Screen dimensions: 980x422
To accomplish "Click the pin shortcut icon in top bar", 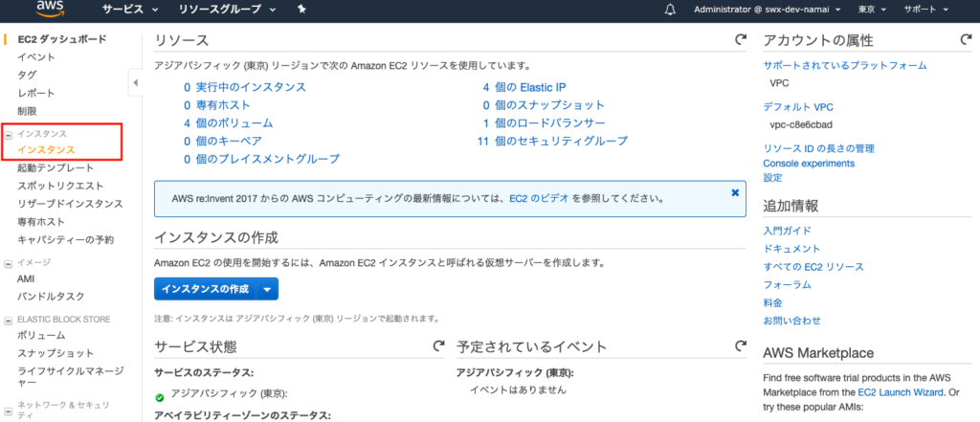I will (x=302, y=10).
